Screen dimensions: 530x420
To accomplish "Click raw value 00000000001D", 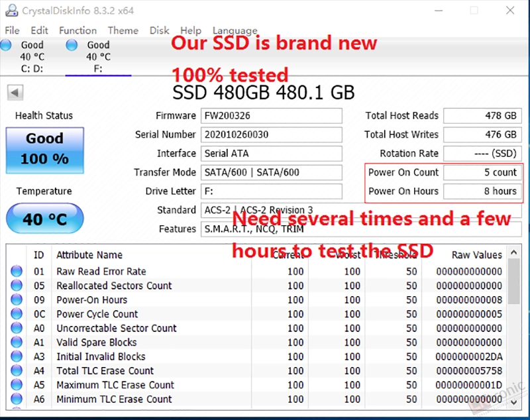I will pyautogui.click(x=469, y=385).
